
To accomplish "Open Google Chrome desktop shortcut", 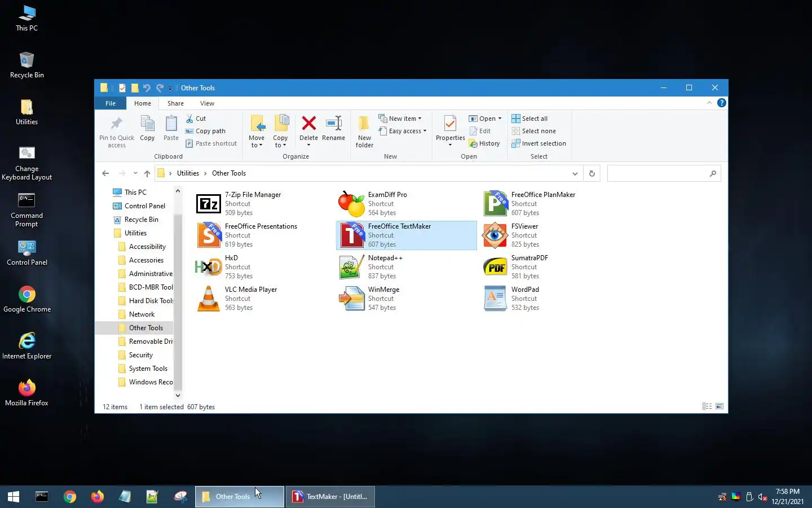I will (x=27, y=299).
